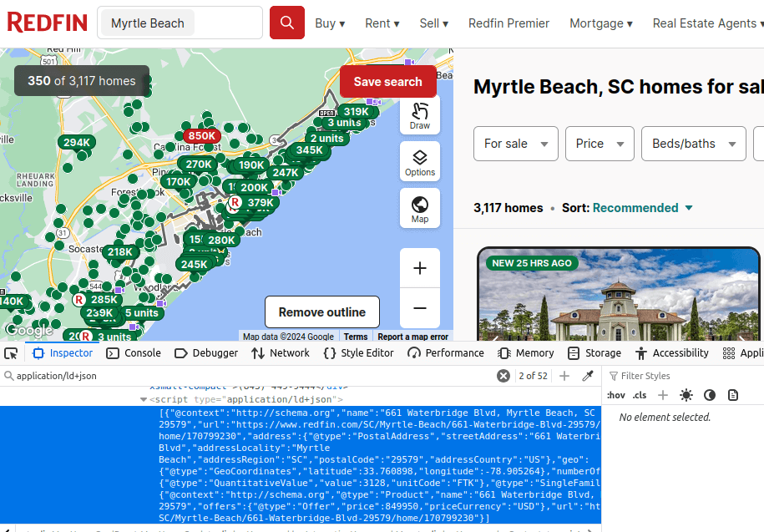
Task: Click the 270K map price marker
Action: (199, 165)
